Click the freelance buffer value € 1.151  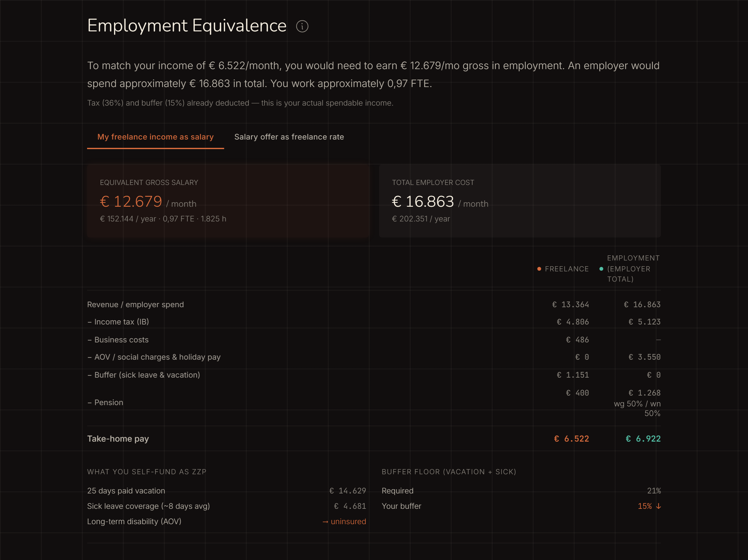coord(573,375)
